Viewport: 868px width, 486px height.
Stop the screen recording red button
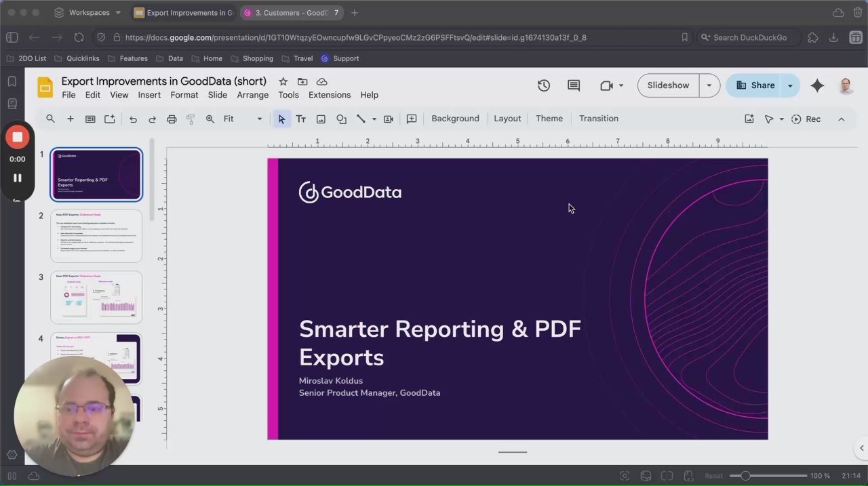17,137
